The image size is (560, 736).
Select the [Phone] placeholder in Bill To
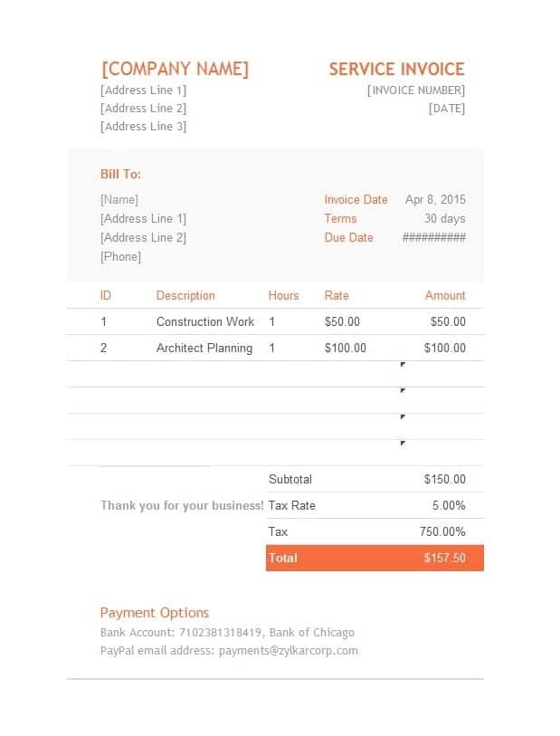pos(120,257)
